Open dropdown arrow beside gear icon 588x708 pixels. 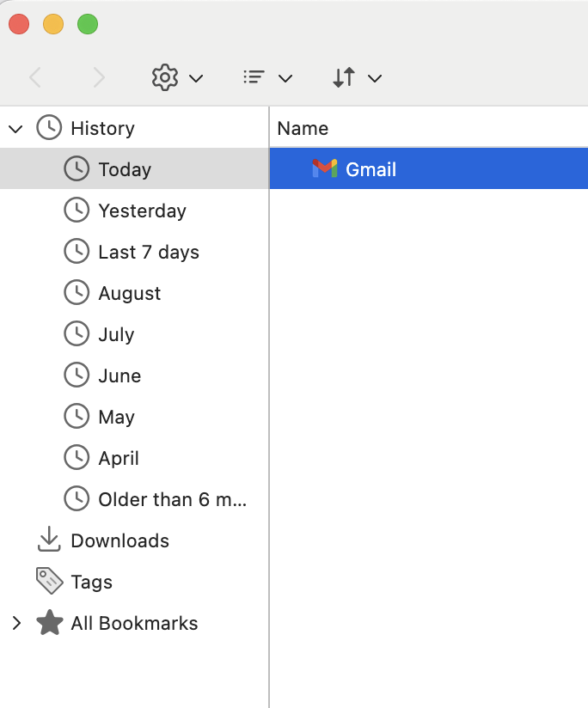point(196,78)
